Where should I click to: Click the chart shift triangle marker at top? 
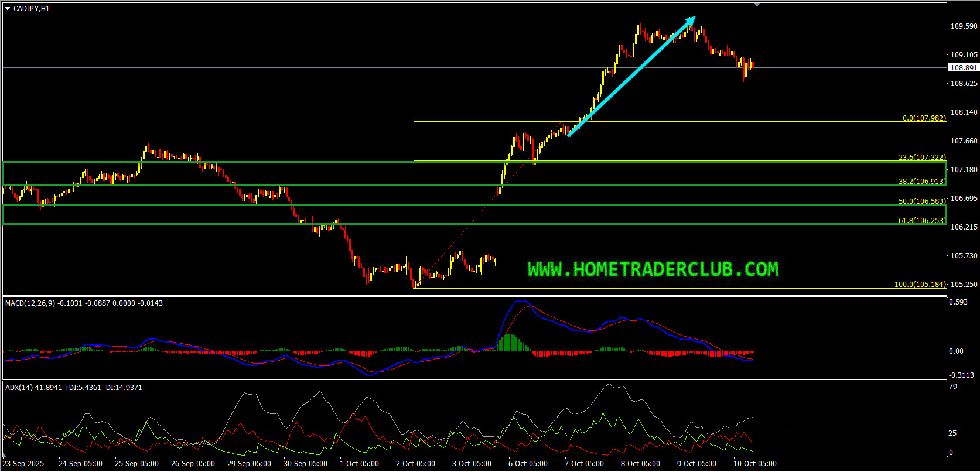[757, 5]
